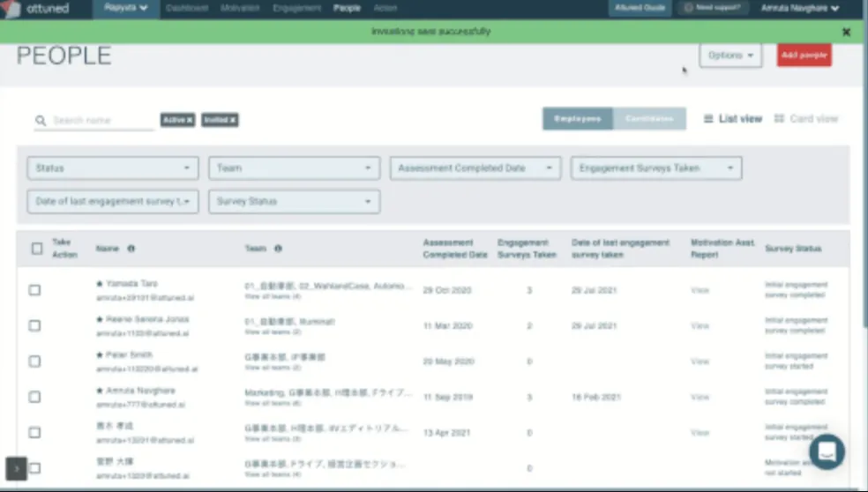Open the chat support bubble
Image resolution: width=868 pixels, height=492 pixels.
827,451
